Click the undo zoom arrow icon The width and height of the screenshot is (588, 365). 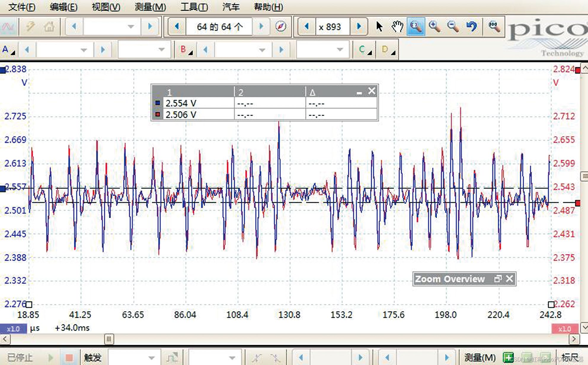(472, 27)
